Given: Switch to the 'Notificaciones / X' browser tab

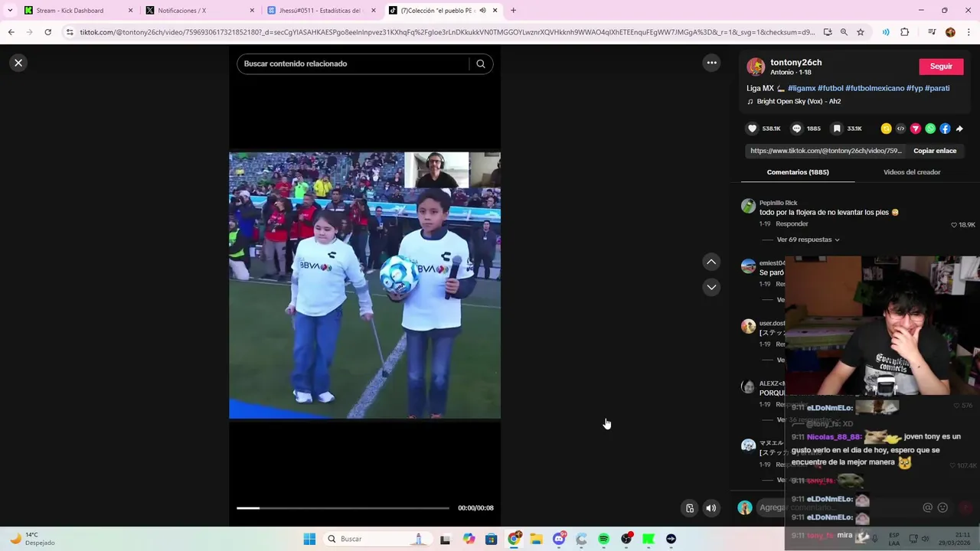Looking at the screenshot, I should point(201,11).
